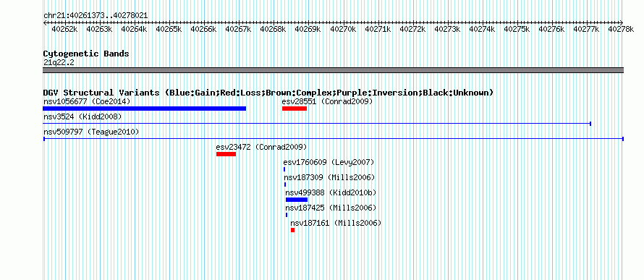Click the 40264k ruler label
Screen dimensions: 644x280
133,29
